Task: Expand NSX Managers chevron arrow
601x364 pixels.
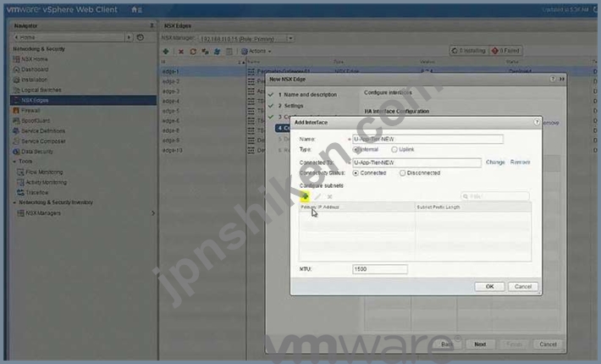Action: (152, 213)
